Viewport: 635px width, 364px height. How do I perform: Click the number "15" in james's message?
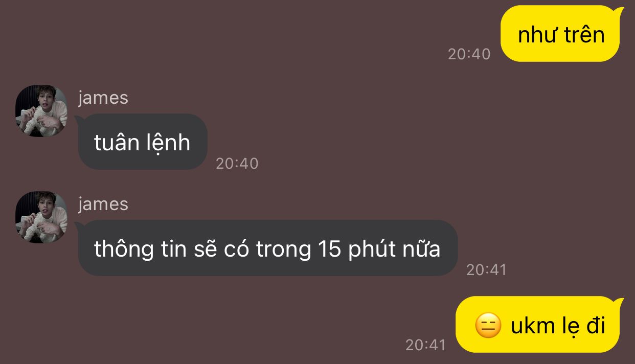click(330, 248)
